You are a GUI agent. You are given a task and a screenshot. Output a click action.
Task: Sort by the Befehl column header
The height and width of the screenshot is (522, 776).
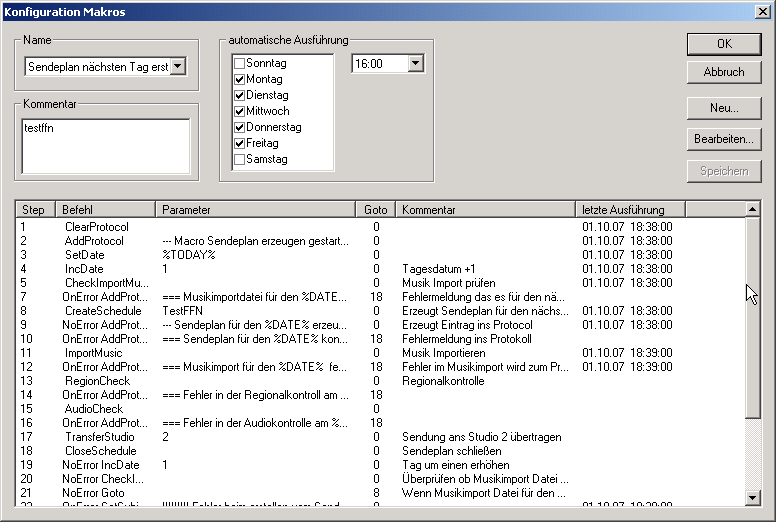click(x=105, y=210)
